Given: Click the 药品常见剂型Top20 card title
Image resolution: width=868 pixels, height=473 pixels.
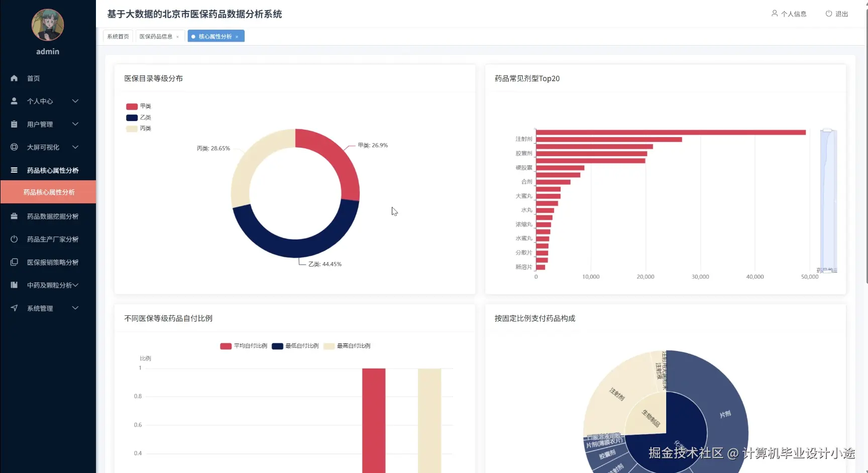Looking at the screenshot, I should click(527, 78).
